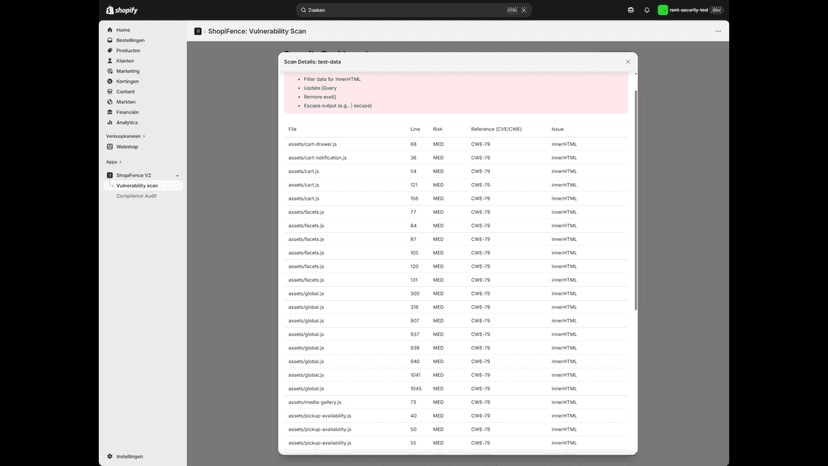The height and width of the screenshot is (466, 828).
Task: Click the Line column header
Action: pyautogui.click(x=415, y=129)
